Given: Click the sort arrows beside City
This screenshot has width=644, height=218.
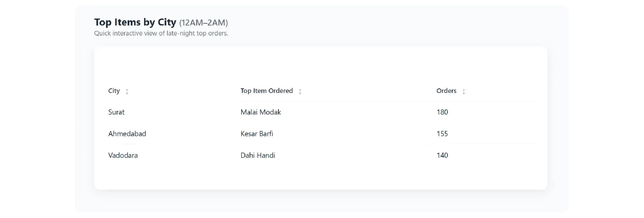Looking at the screenshot, I should point(127,91).
